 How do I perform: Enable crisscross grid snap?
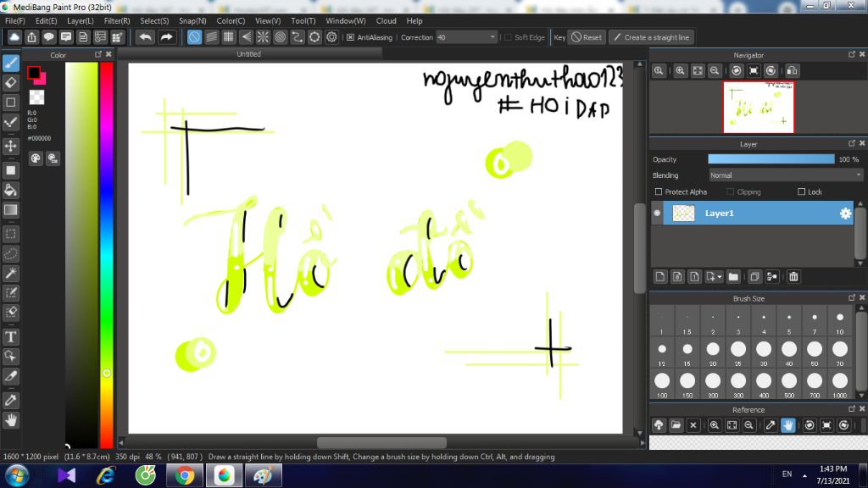(229, 37)
